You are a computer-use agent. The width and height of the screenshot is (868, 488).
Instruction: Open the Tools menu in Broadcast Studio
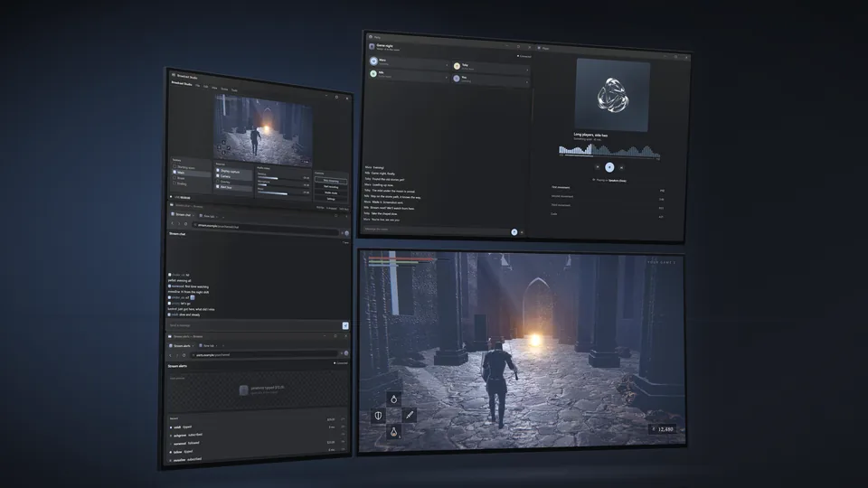tap(234, 90)
